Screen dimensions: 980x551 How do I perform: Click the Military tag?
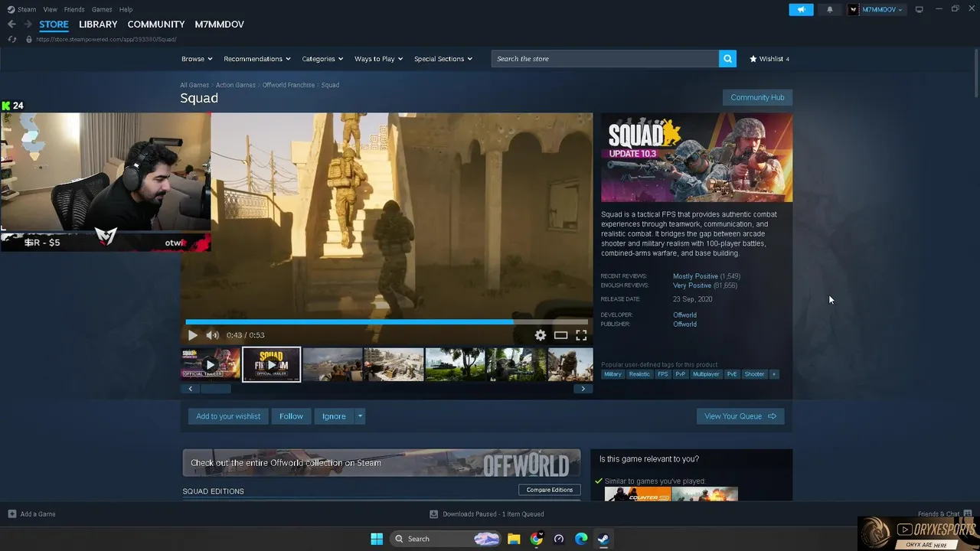click(612, 374)
